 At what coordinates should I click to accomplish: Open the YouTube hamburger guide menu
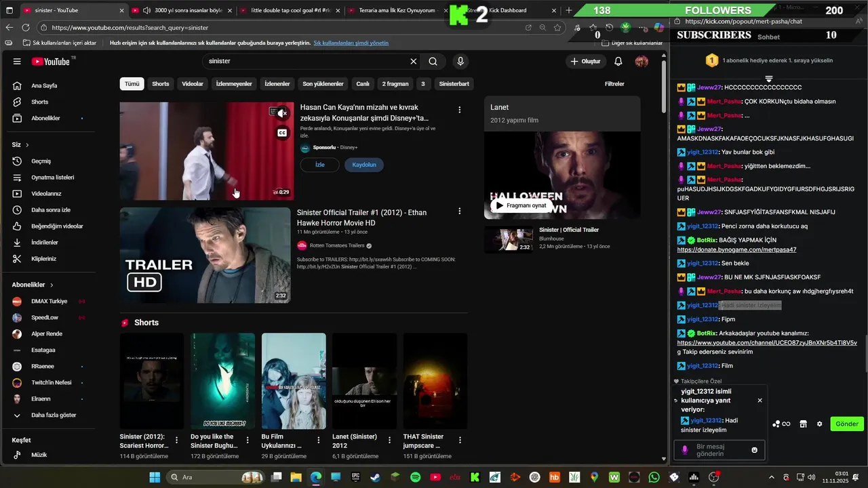pos(17,61)
